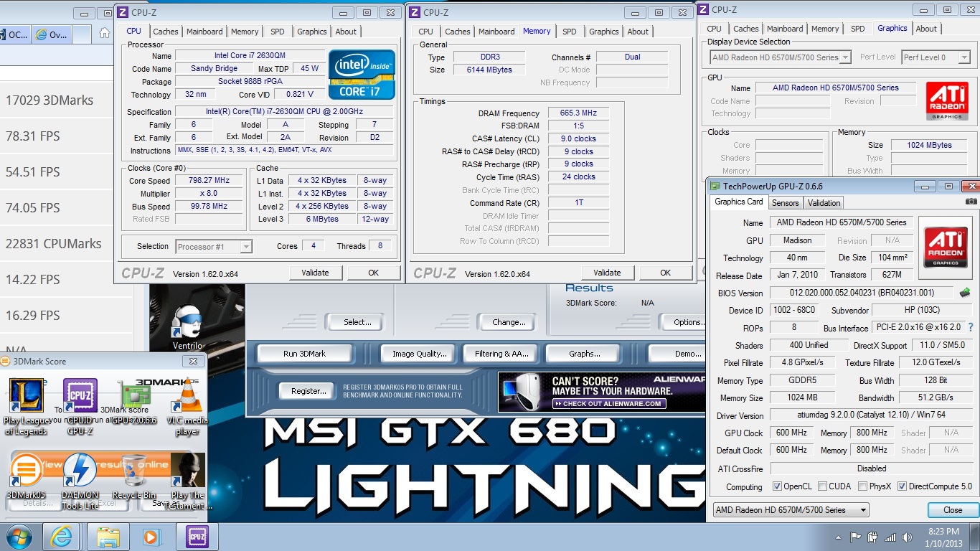Click the Select... button in 3DMark05

pyautogui.click(x=357, y=322)
